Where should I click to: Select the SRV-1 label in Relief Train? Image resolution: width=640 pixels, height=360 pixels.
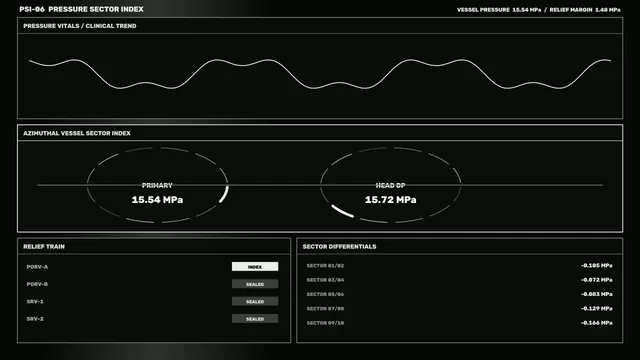[35, 302]
